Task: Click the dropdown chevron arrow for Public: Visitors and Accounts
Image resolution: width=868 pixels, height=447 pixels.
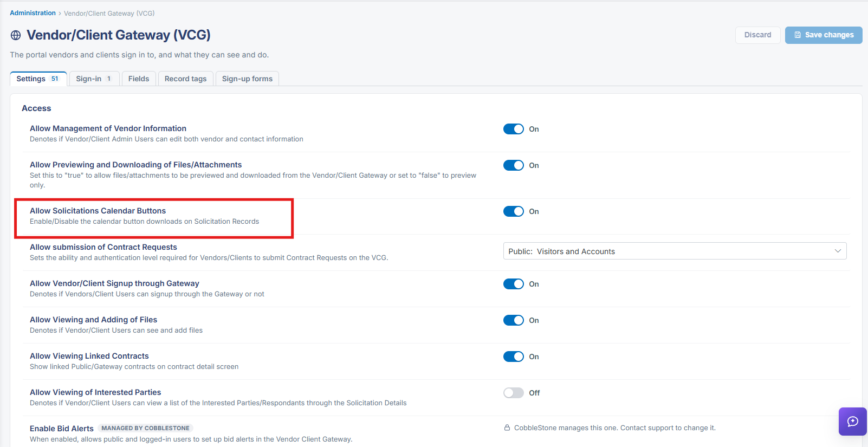Action: pos(838,251)
